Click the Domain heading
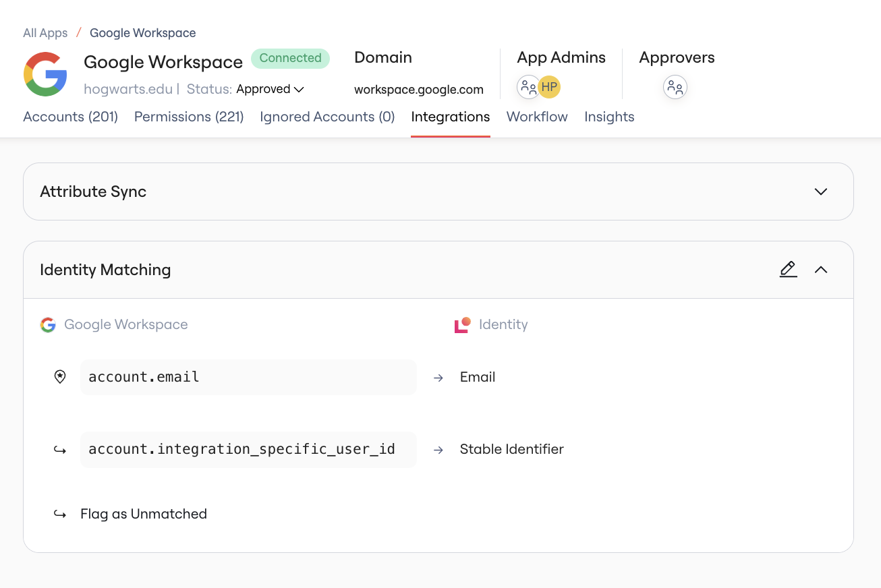Viewport: 881px width, 588px height. tap(383, 58)
